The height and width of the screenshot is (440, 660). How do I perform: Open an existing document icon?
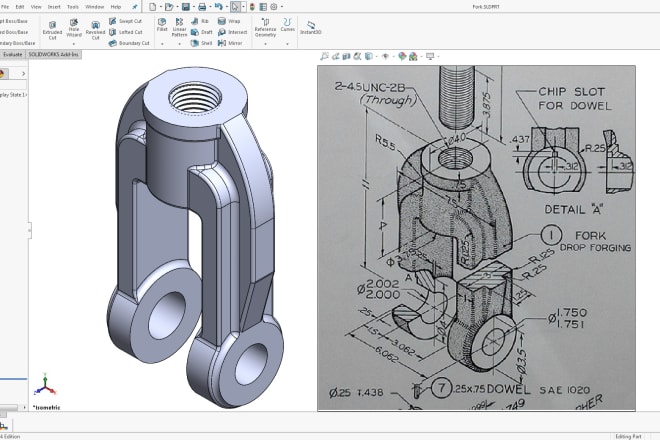click(168, 7)
